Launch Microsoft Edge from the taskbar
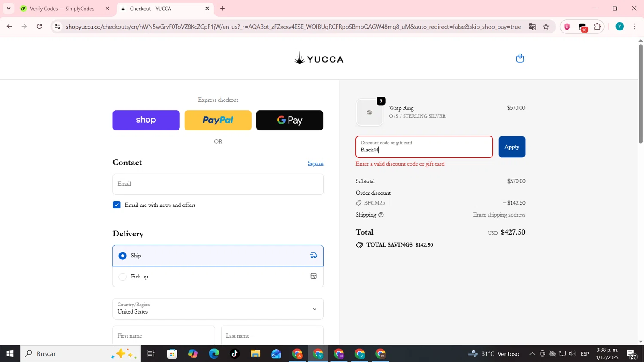This screenshot has height=362, width=644. pos(214,354)
